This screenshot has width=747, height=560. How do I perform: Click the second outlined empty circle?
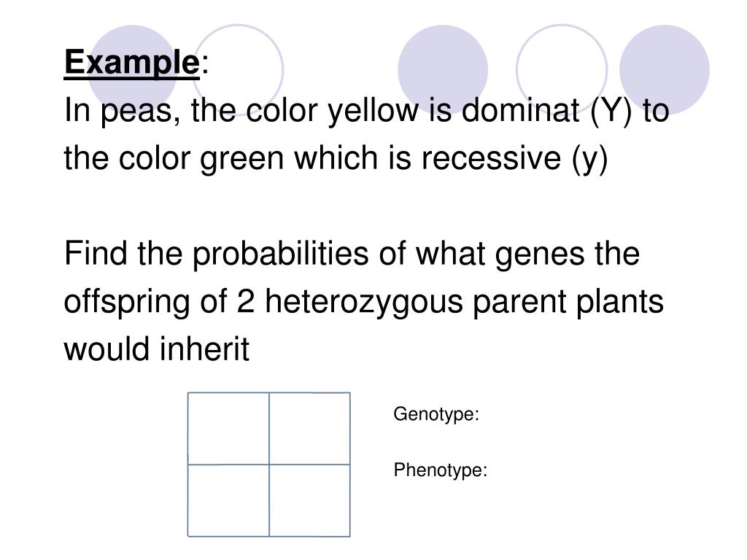[562, 70]
